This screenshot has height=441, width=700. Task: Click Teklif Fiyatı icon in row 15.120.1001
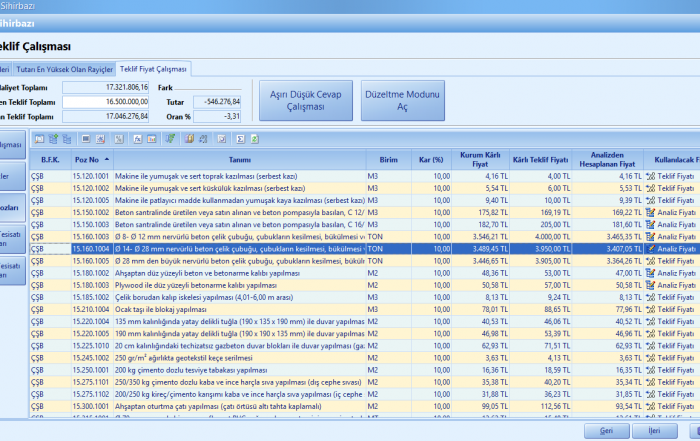pyautogui.click(x=650, y=176)
